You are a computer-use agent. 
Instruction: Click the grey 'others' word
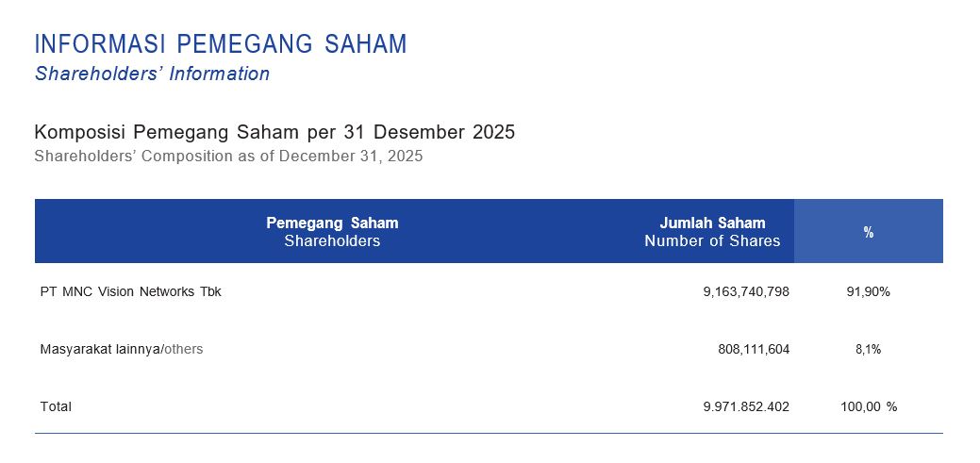[x=184, y=349]
